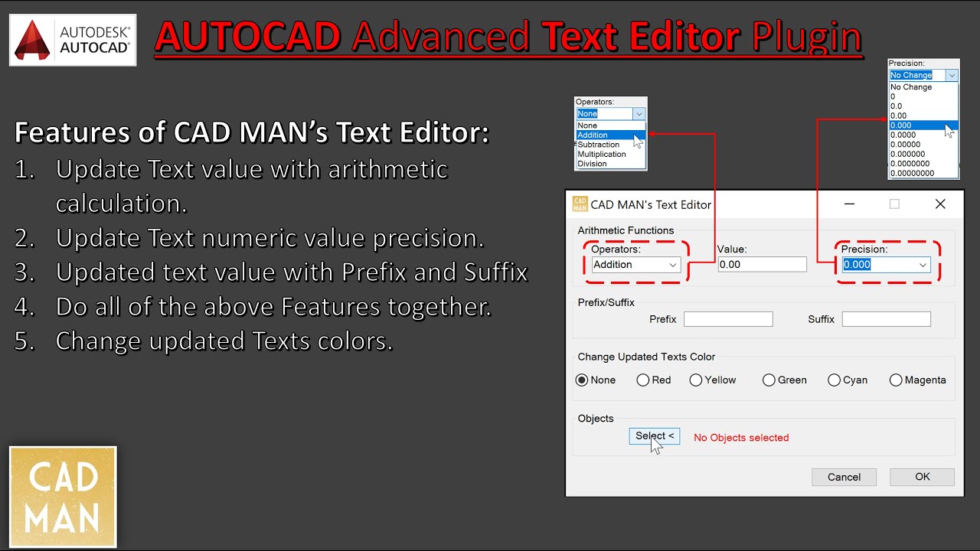The height and width of the screenshot is (551, 980).
Task: Click the 'Arithmetic Functions' group label
Action: point(626,230)
